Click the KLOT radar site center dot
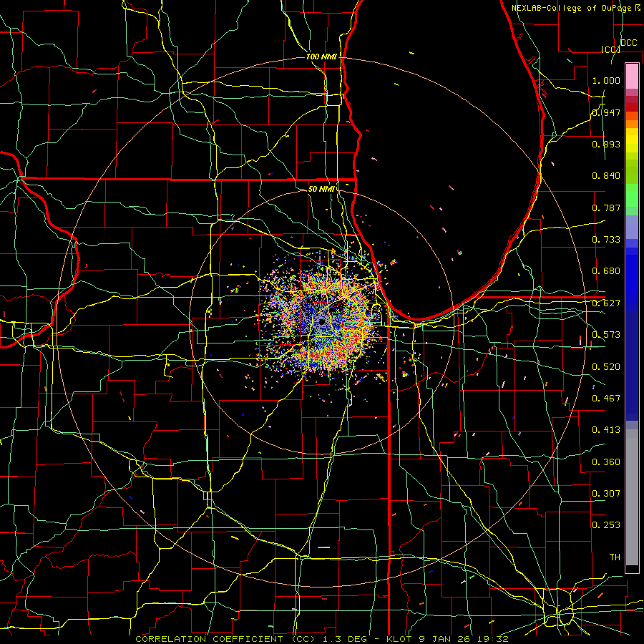The height and width of the screenshot is (644, 644). click(x=322, y=322)
